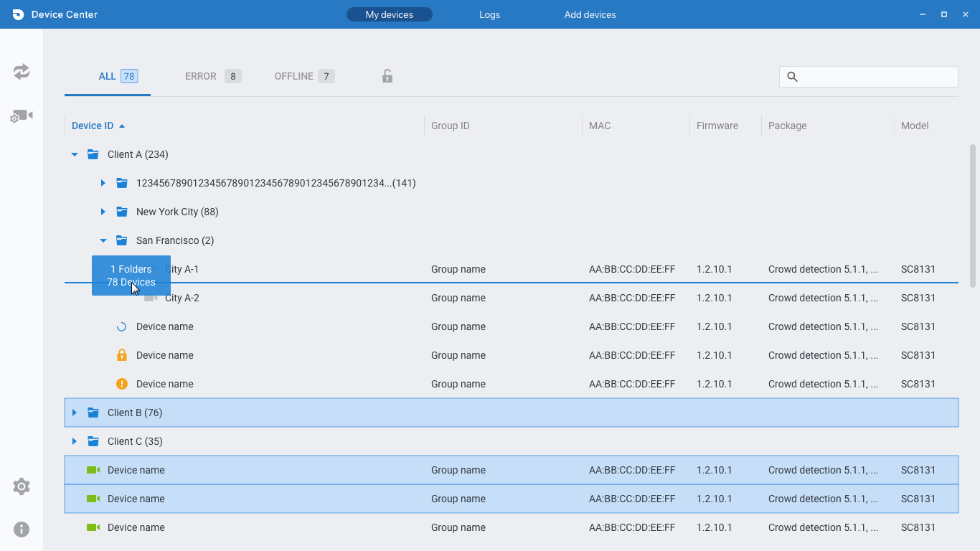Click the Client B folder icon
The width and height of the screenshot is (980, 551).
[93, 413]
